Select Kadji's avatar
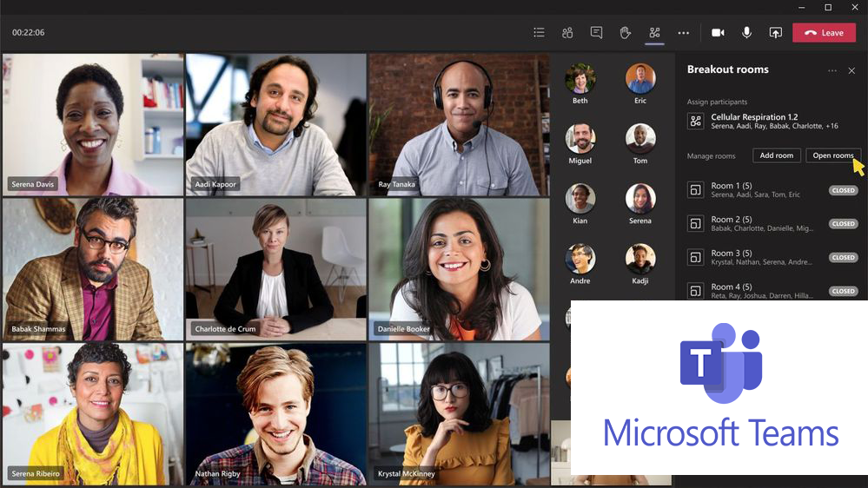 640,259
